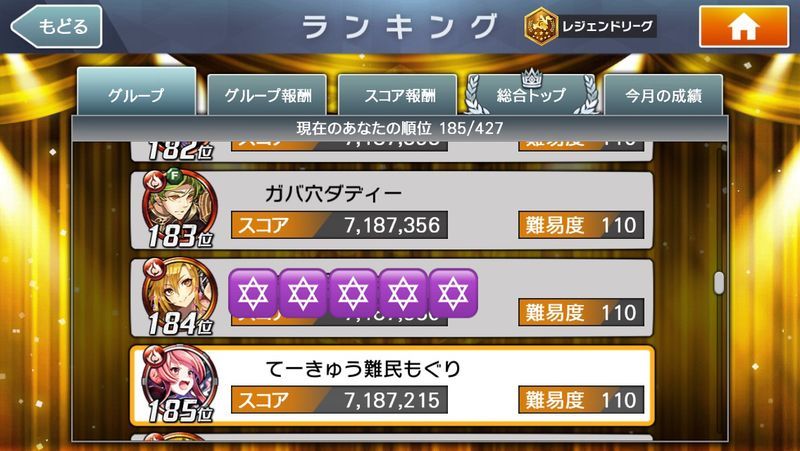Click the ranking list scrollbar handle
800x451 pixels.
point(719,283)
